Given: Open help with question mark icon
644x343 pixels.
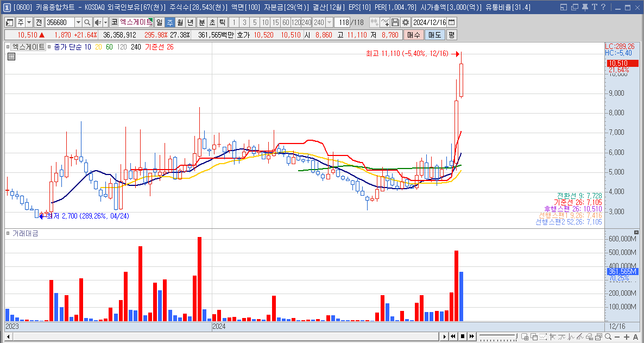Looking at the screenshot, I should (x=603, y=7).
